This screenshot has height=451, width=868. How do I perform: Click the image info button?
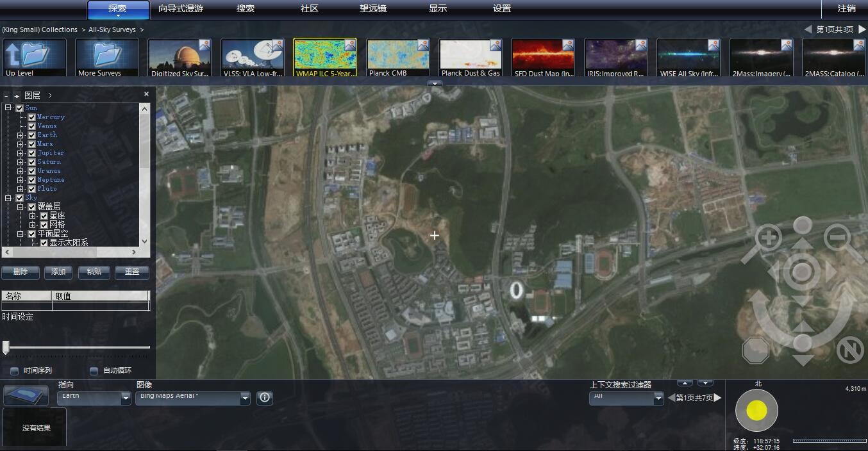point(265,398)
